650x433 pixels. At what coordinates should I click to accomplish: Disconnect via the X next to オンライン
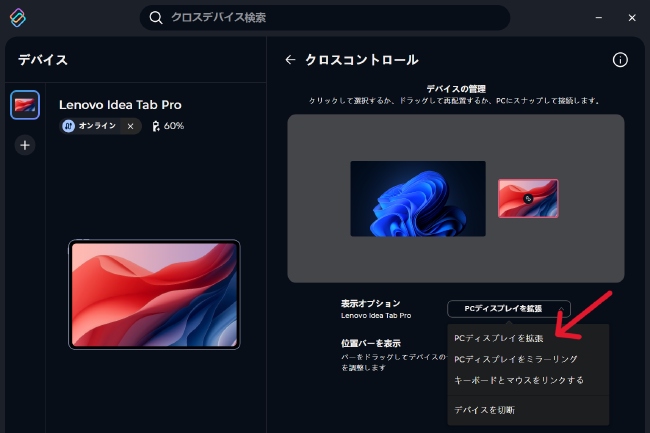click(x=131, y=126)
